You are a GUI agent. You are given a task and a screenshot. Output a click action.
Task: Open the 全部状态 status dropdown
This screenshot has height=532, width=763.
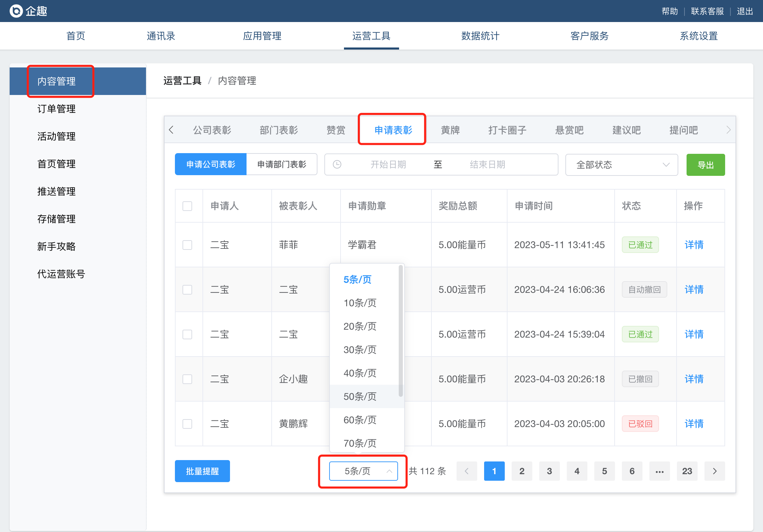[x=621, y=165]
